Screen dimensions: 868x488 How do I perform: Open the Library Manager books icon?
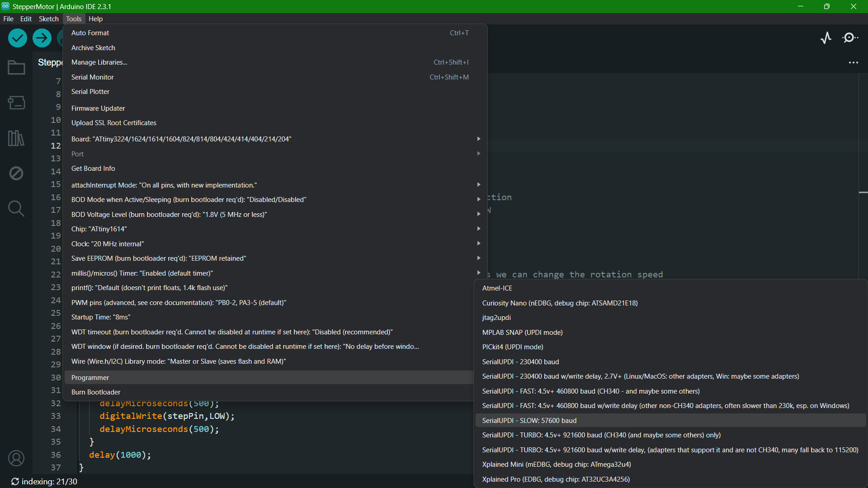click(16, 138)
